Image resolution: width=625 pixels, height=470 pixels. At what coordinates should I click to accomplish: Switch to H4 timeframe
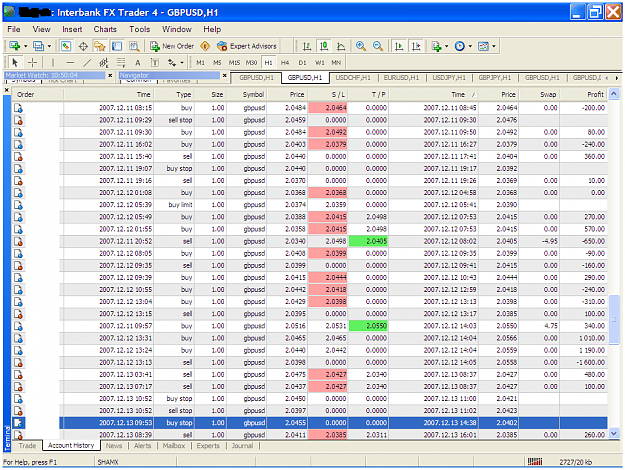click(285, 63)
